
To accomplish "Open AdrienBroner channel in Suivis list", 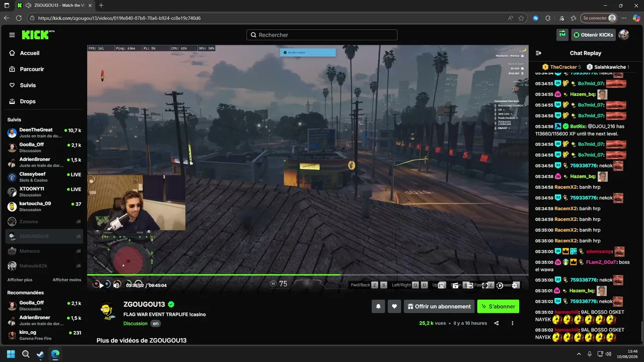I will click(x=44, y=162).
